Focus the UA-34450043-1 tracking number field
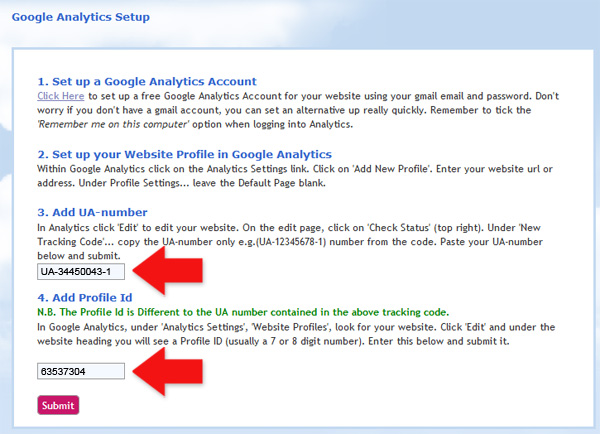The height and width of the screenshot is (434, 600). pyautogui.click(x=81, y=271)
